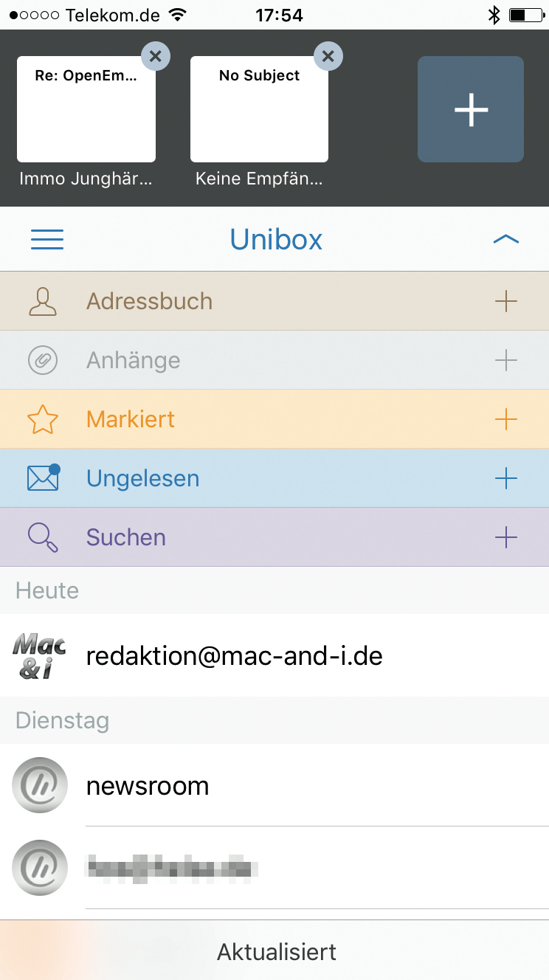Click the Suchen magnifier icon
Viewport: 549px width, 980px height.
pyautogui.click(x=43, y=537)
